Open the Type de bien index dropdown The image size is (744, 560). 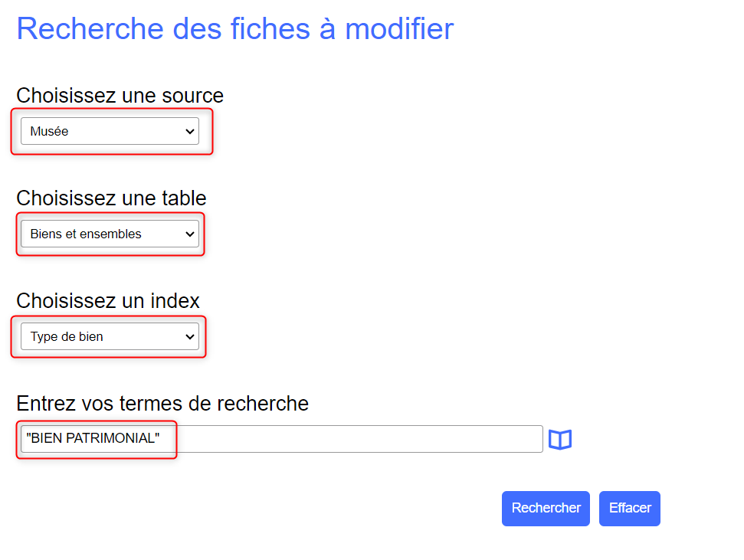click(x=110, y=336)
